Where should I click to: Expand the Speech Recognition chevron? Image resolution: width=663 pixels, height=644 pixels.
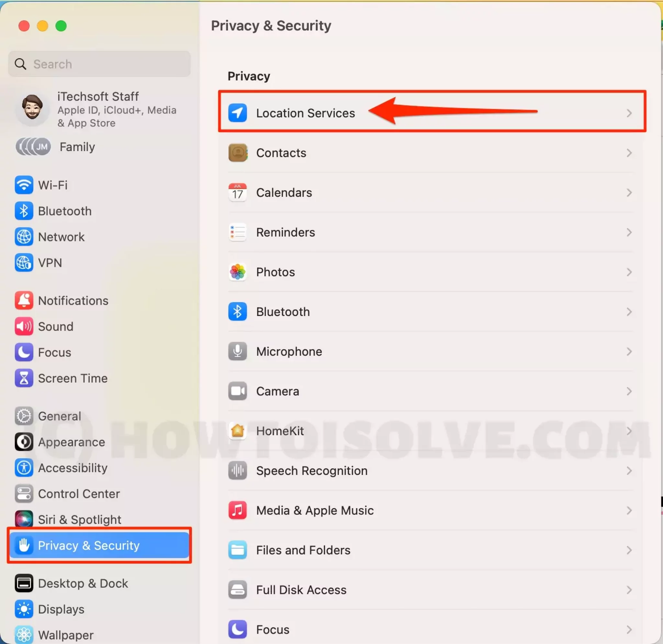click(x=629, y=471)
